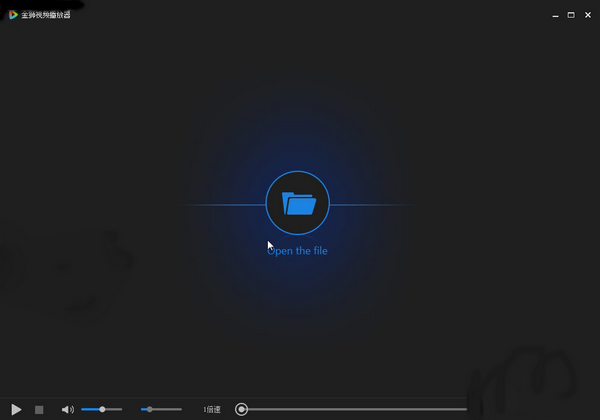This screenshot has width=600, height=420.
Task: Click the player logo in the title bar
Action: 13,15
